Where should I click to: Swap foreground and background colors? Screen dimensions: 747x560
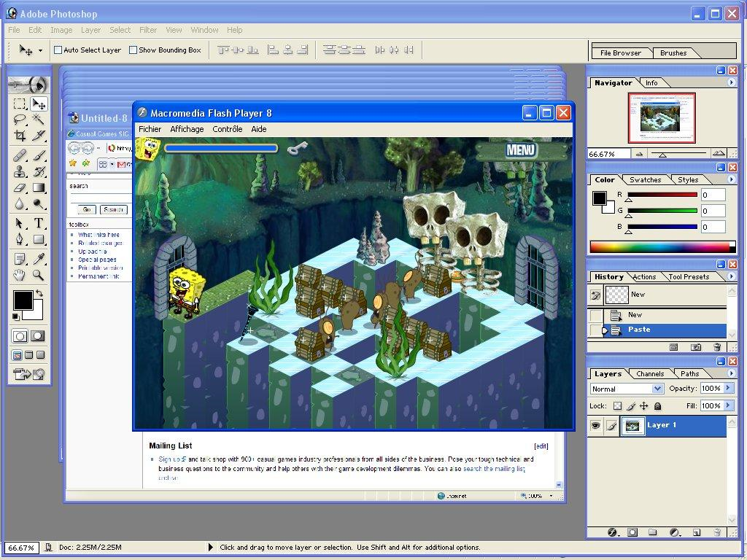(39, 293)
